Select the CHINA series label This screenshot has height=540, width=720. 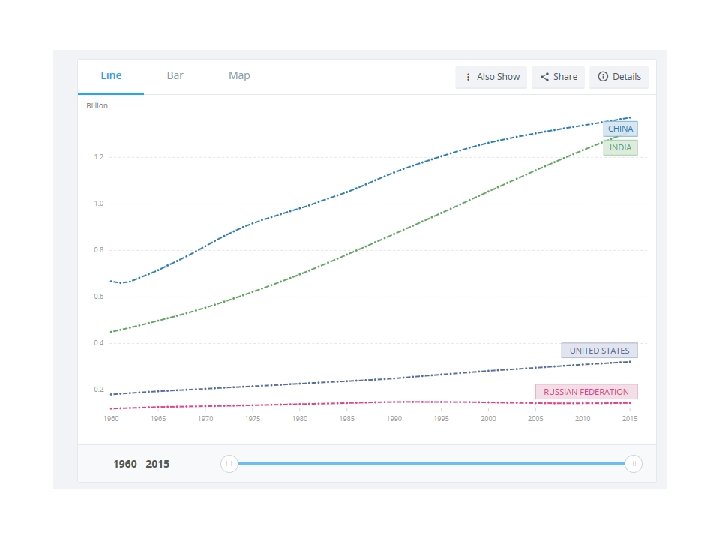tap(620, 129)
